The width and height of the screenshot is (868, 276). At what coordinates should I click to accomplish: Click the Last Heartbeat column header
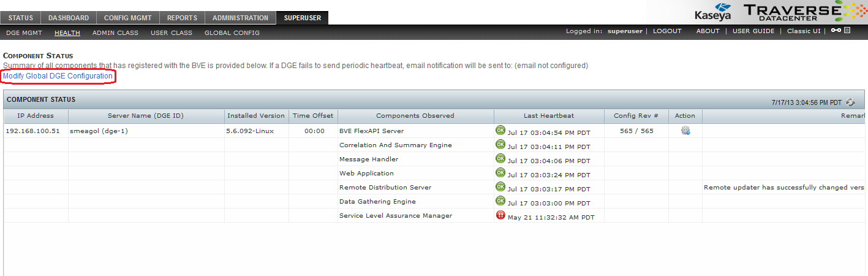(549, 115)
